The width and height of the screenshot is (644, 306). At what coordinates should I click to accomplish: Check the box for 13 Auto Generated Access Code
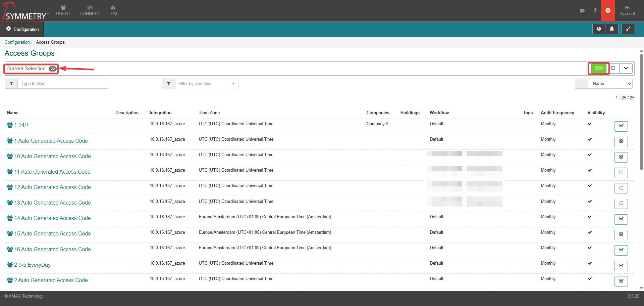[x=621, y=204]
